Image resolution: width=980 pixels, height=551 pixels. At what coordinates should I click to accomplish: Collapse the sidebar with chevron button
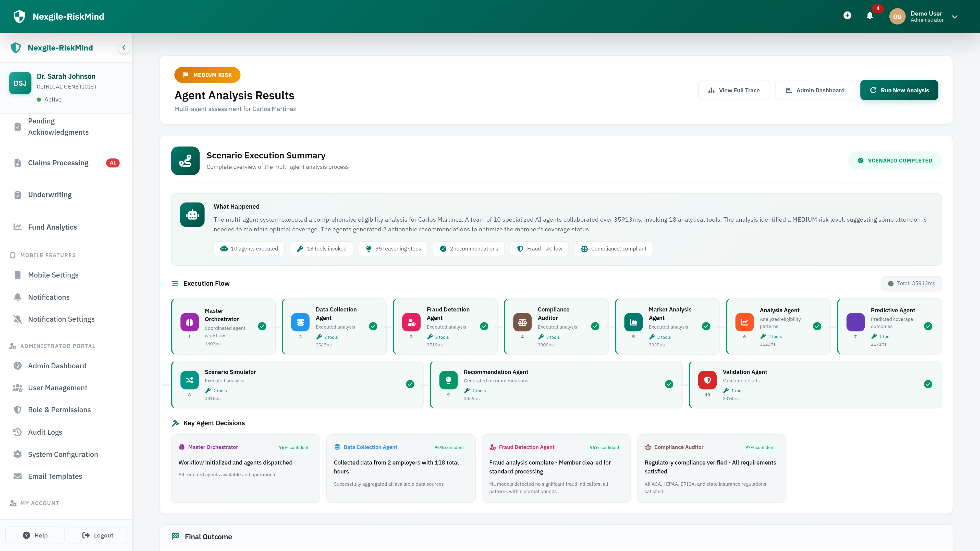click(x=124, y=47)
